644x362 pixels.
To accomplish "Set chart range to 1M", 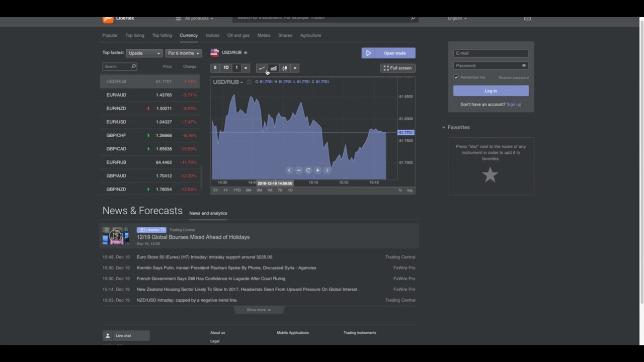I will tap(270, 190).
